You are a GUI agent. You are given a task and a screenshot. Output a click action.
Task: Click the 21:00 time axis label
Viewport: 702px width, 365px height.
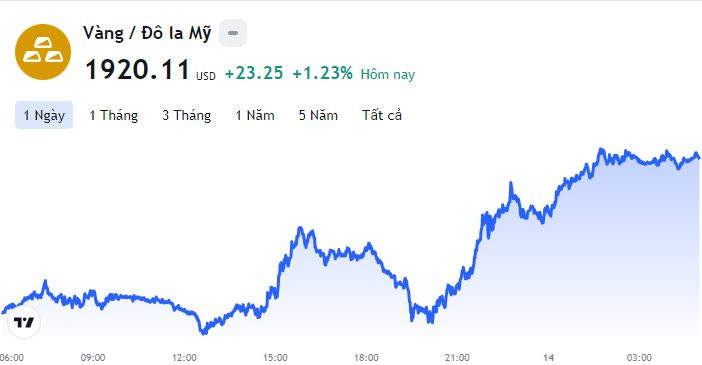tap(457, 357)
